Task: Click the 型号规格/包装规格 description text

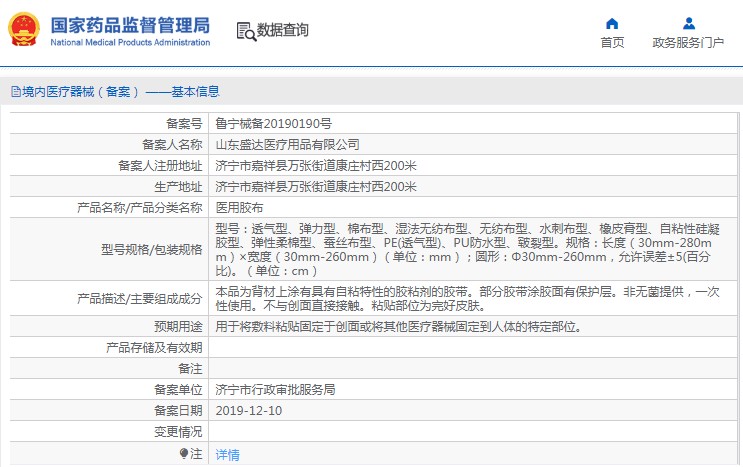Action: [x=468, y=250]
